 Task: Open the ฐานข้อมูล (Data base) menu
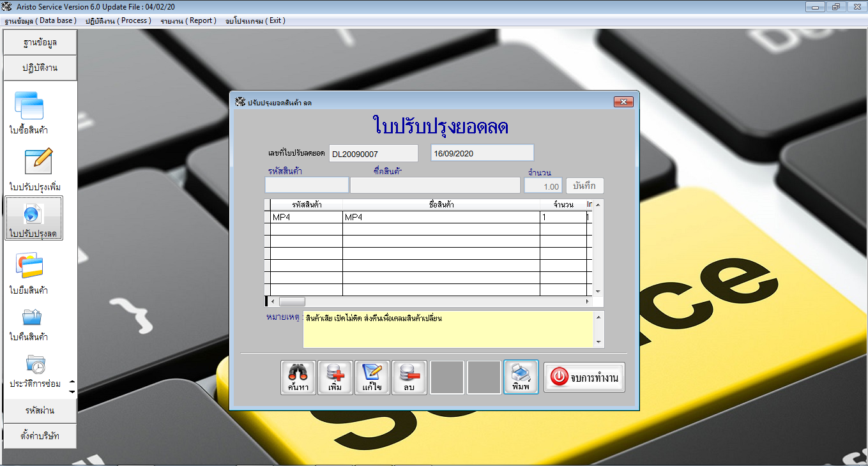pos(40,20)
